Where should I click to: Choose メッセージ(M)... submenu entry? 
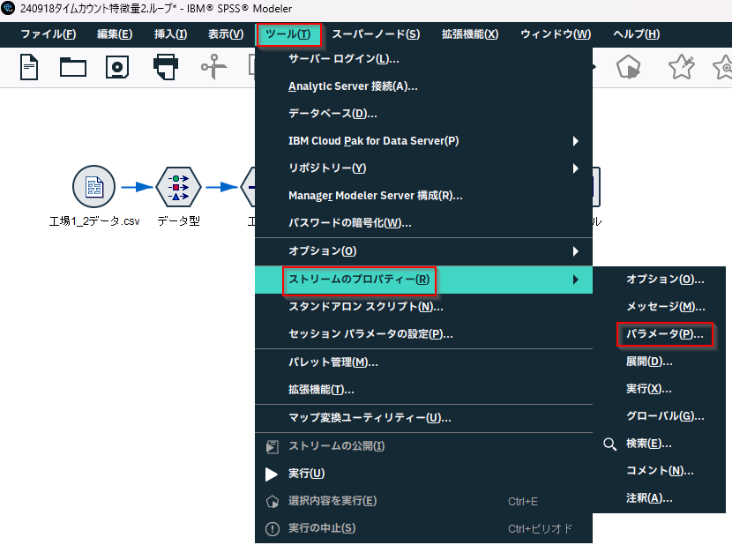pos(659,307)
